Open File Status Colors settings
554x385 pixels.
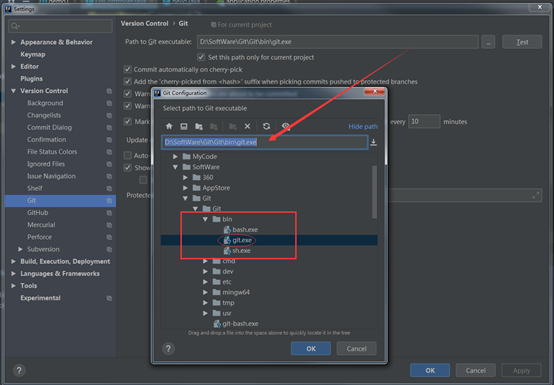(52, 152)
